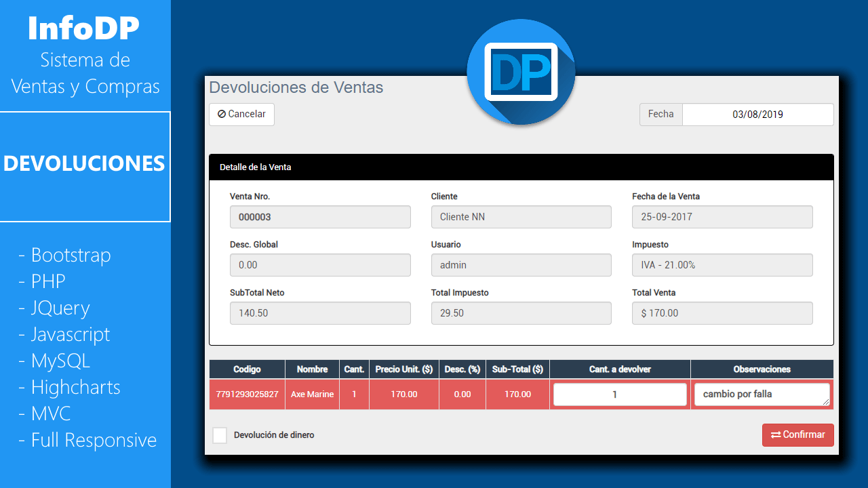Click the SubTotal Neto field
This screenshot has height=488, width=868.
click(320, 313)
